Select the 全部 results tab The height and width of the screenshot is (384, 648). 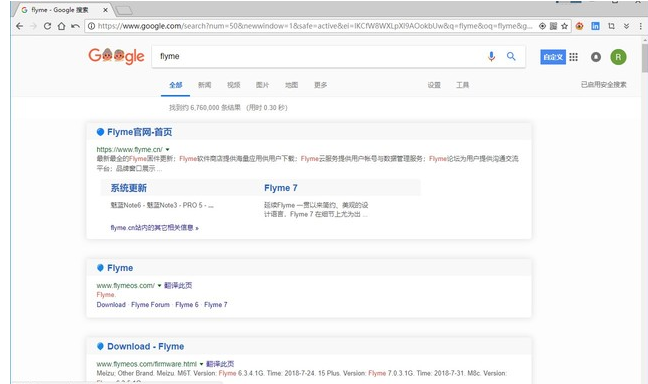176,85
